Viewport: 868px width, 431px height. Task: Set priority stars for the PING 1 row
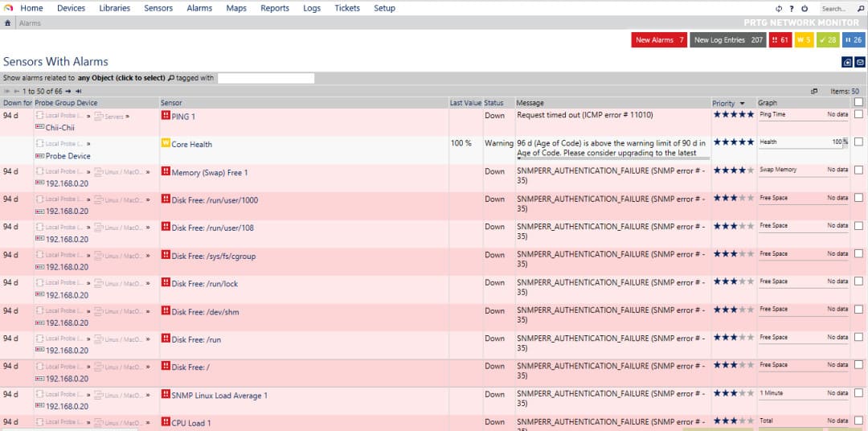click(x=734, y=114)
